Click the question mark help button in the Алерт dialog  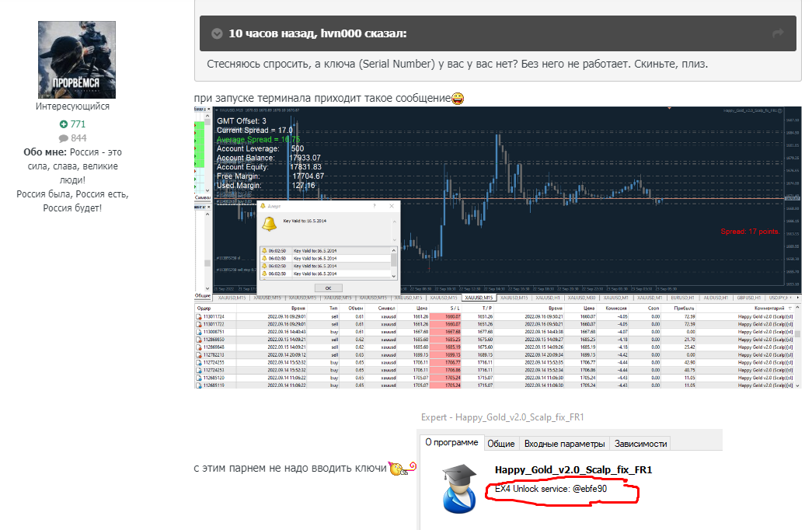375,206
